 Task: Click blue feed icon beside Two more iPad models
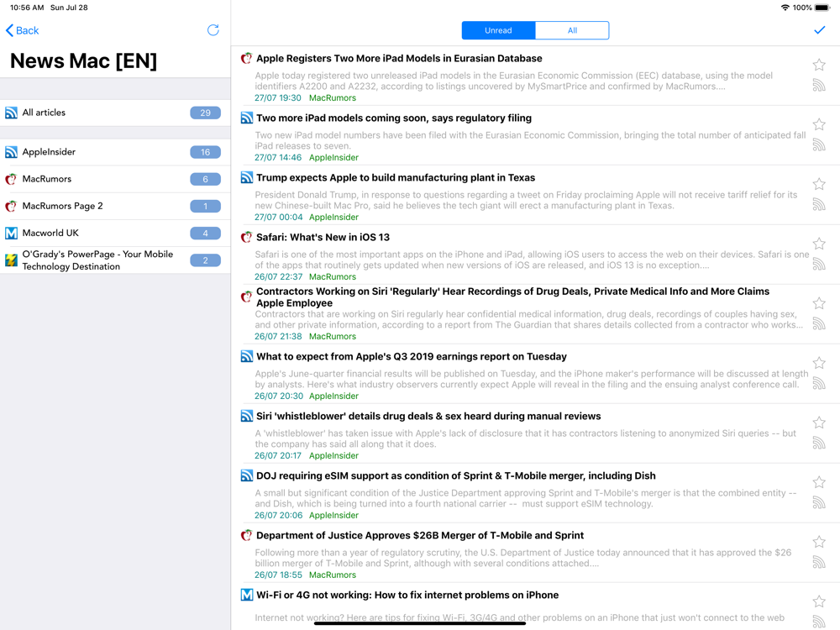tap(246, 118)
